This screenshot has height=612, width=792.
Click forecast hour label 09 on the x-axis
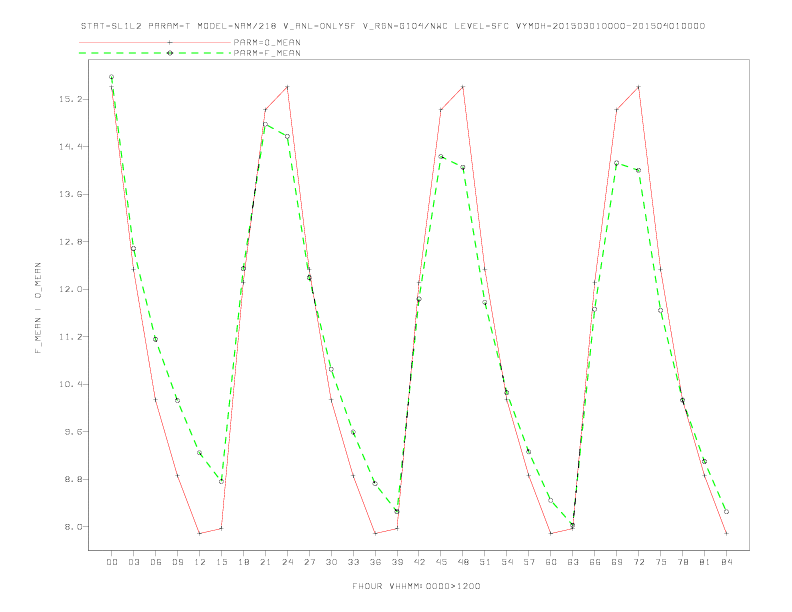[x=177, y=562]
